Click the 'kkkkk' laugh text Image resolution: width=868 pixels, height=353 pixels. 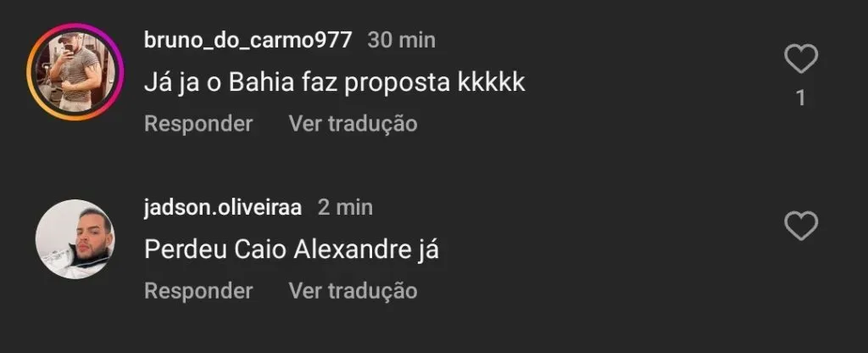491,82
